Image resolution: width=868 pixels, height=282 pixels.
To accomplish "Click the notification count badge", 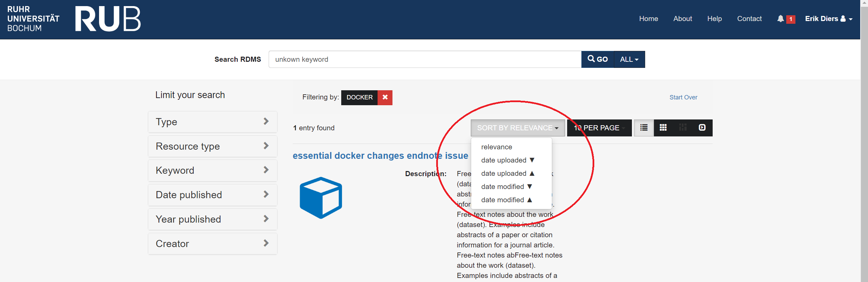I will coord(791,19).
